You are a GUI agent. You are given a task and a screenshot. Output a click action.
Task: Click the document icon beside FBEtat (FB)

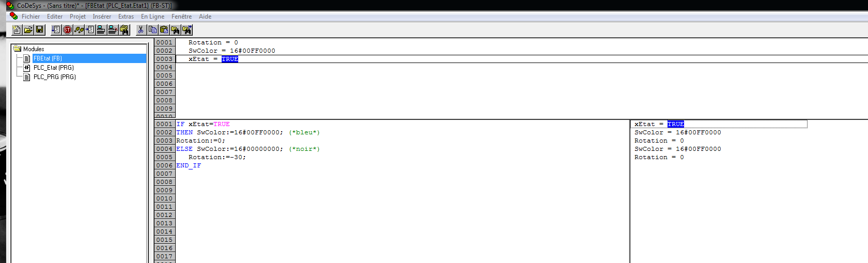(x=27, y=58)
